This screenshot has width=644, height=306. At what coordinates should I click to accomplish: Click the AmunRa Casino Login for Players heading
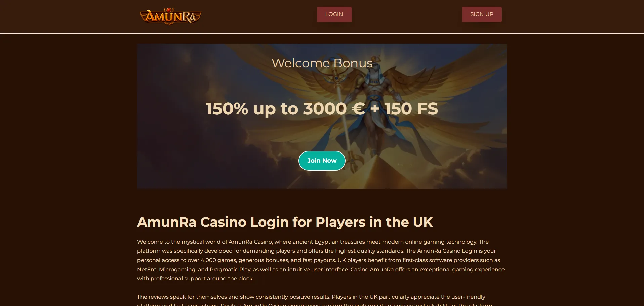point(285,222)
